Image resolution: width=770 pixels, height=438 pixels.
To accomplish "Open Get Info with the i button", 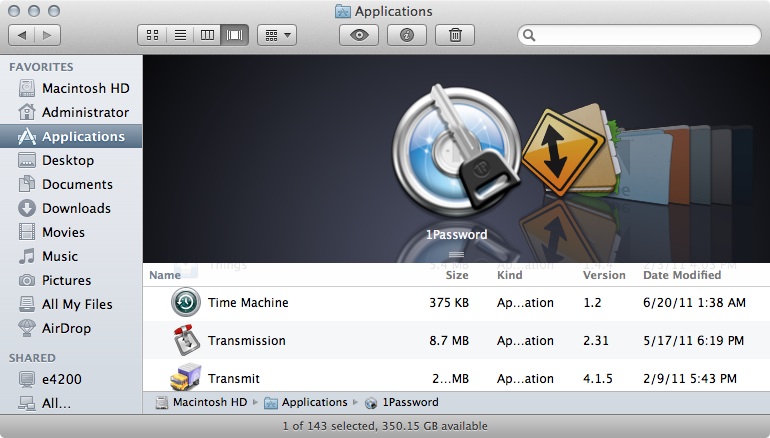I will [x=407, y=35].
